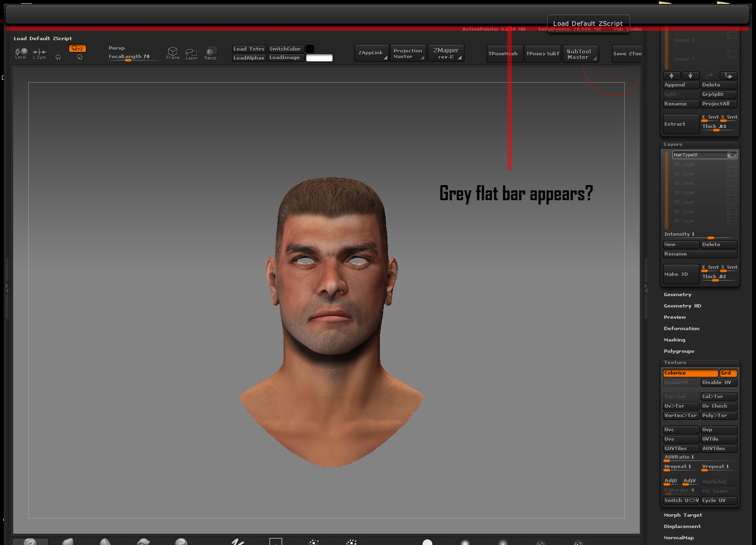The width and height of the screenshot is (756, 545).
Task: Expand the Masking subpalette
Action: click(x=674, y=340)
